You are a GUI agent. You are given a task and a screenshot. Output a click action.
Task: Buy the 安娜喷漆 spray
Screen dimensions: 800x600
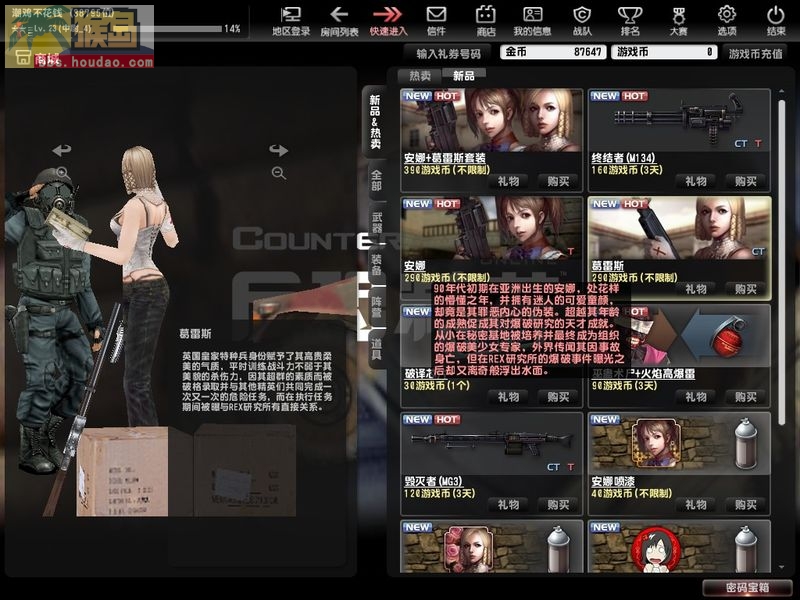pos(745,505)
